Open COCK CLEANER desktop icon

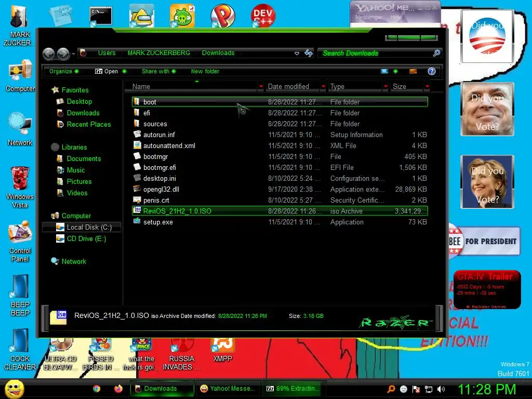(20, 350)
